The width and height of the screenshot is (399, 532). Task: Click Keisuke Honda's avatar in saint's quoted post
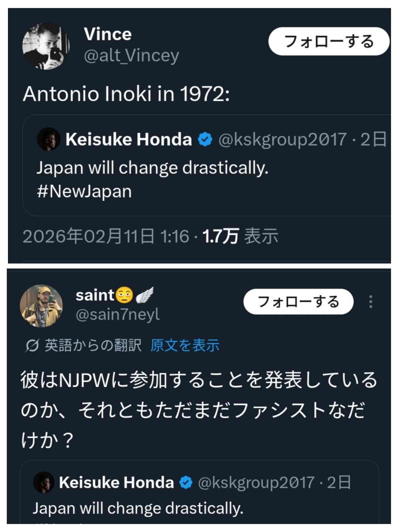(x=44, y=482)
